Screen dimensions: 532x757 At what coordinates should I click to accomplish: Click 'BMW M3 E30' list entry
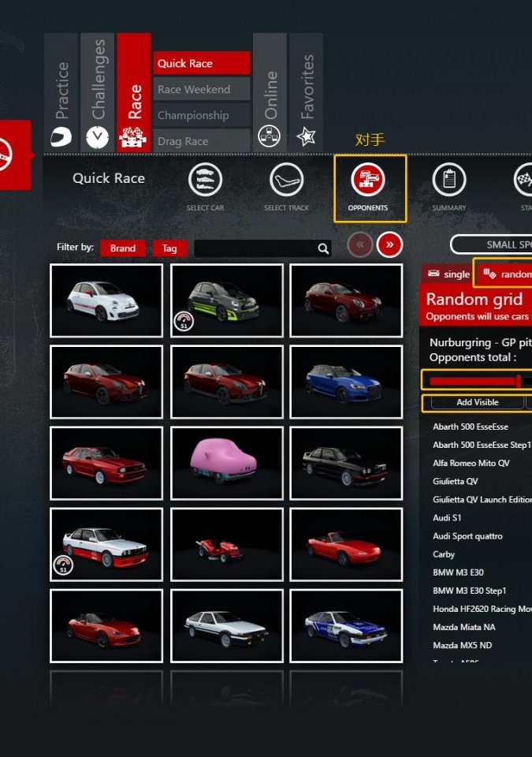pos(458,572)
